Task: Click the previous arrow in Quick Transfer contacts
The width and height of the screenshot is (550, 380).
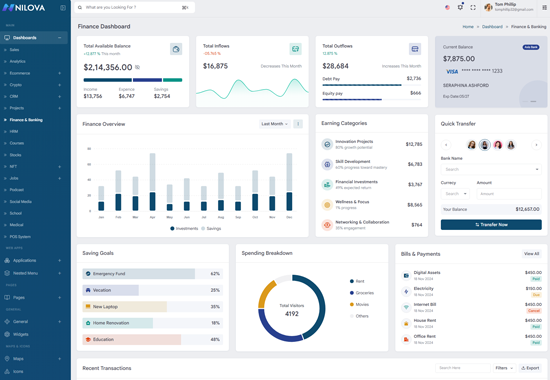Action: 446,145
